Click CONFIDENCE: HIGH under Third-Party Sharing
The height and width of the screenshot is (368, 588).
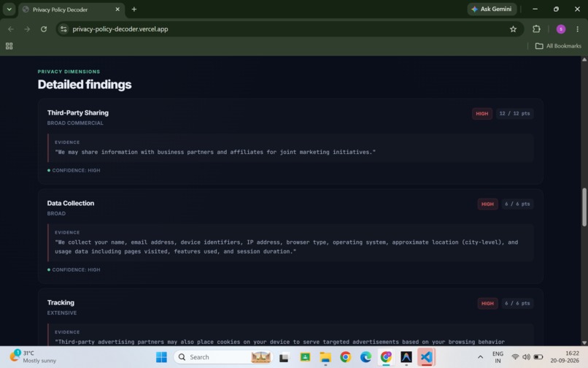point(74,170)
